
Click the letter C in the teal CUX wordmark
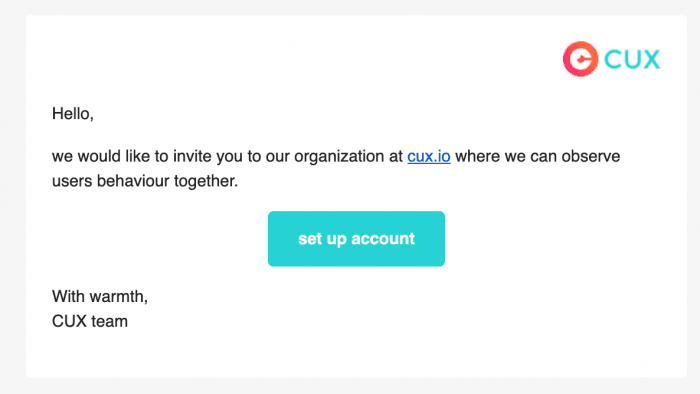click(x=612, y=59)
